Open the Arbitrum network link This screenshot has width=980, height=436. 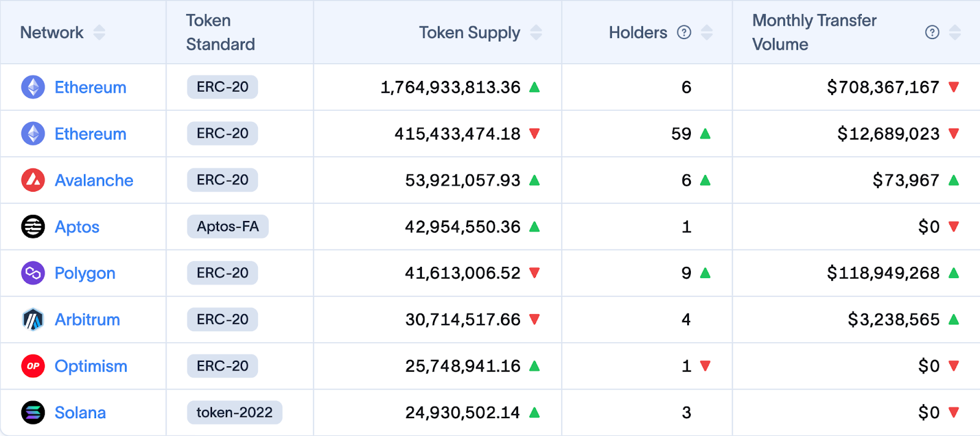[x=88, y=320]
